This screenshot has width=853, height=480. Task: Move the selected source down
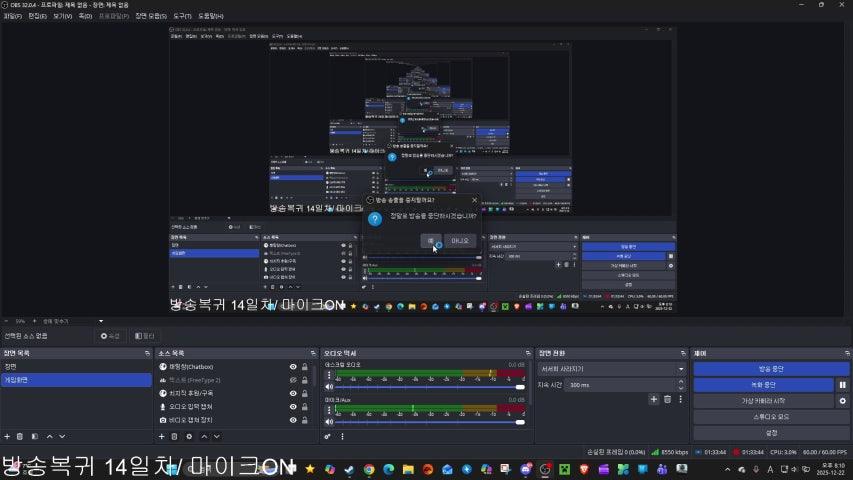point(217,436)
